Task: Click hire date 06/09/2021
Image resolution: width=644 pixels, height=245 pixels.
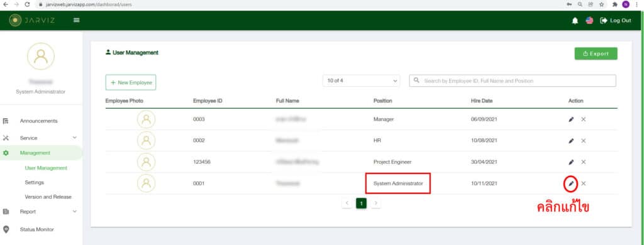Action: (484, 119)
